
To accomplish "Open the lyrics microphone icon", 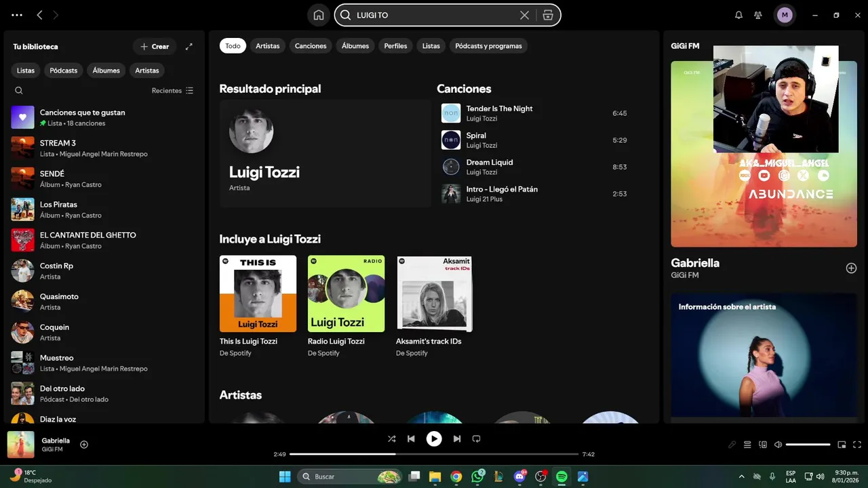I will (732, 445).
